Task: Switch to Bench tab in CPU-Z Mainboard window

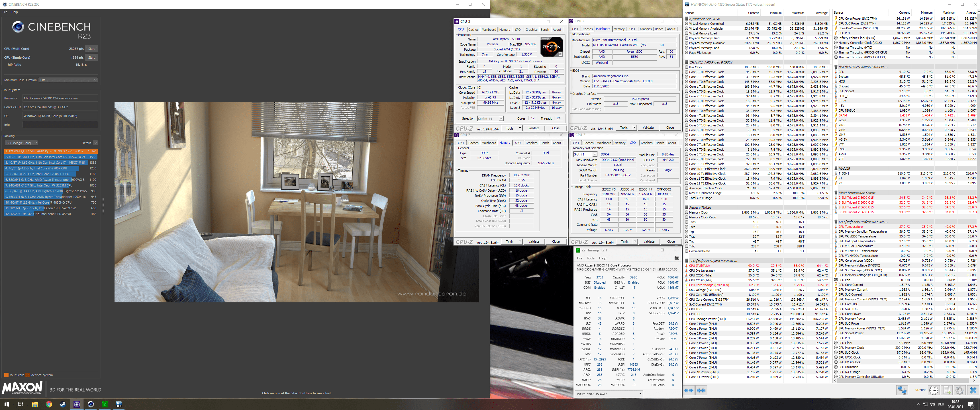Action: tap(659, 29)
